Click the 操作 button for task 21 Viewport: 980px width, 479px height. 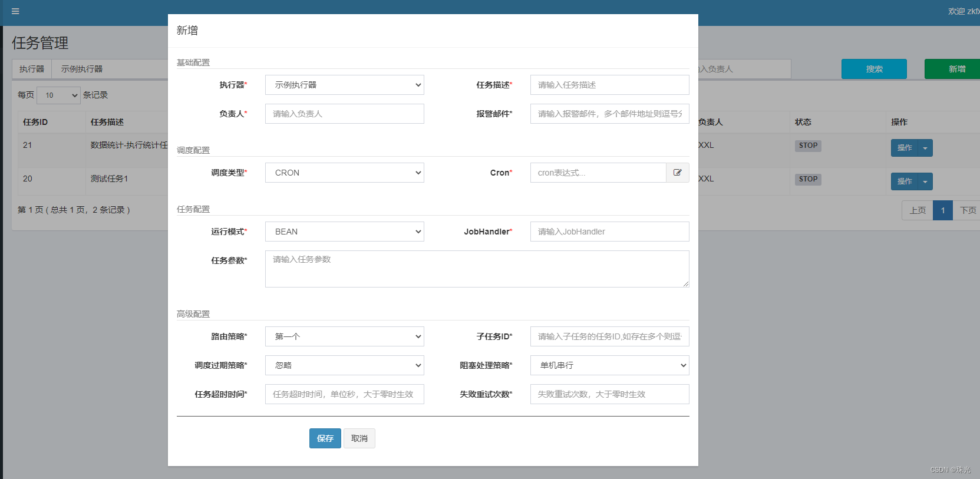(905, 148)
